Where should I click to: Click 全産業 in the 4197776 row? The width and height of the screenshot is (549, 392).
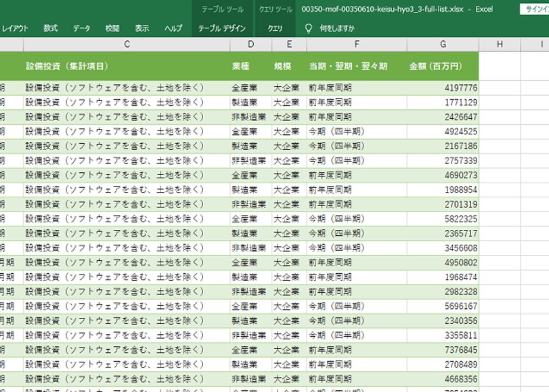(x=244, y=88)
